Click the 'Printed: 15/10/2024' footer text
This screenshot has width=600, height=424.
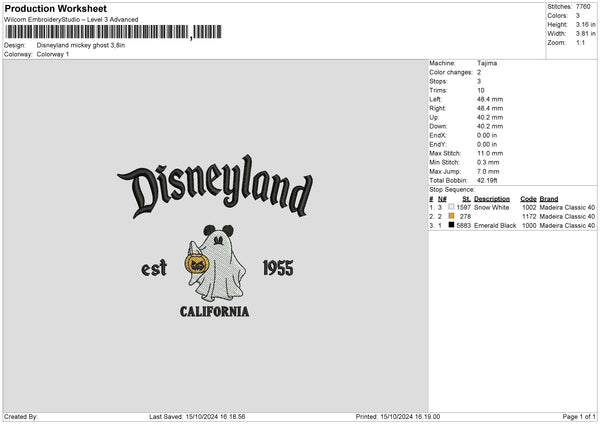coord(398,417)
